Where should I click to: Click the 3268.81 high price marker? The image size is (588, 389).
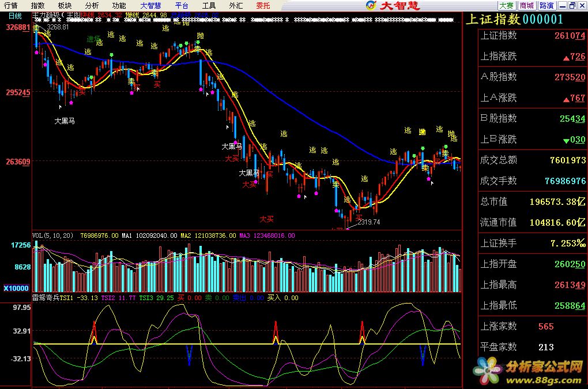(x=58, y=27)
